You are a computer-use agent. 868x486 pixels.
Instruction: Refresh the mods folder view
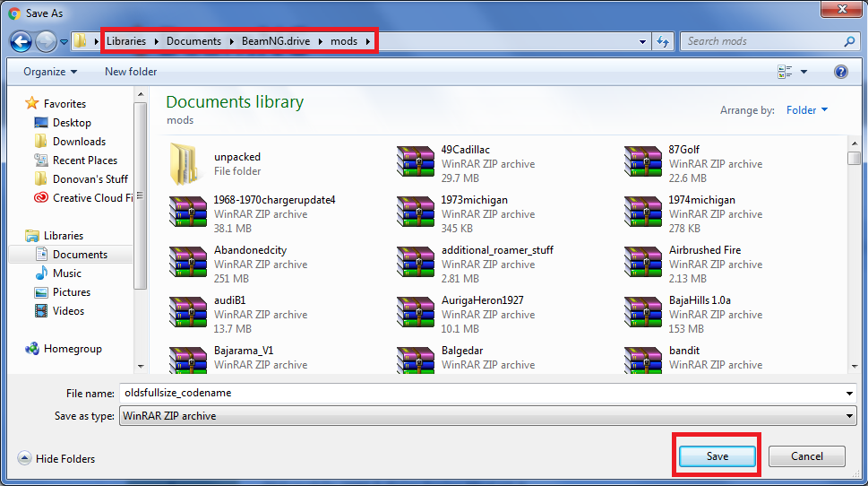tap(663, 41)
